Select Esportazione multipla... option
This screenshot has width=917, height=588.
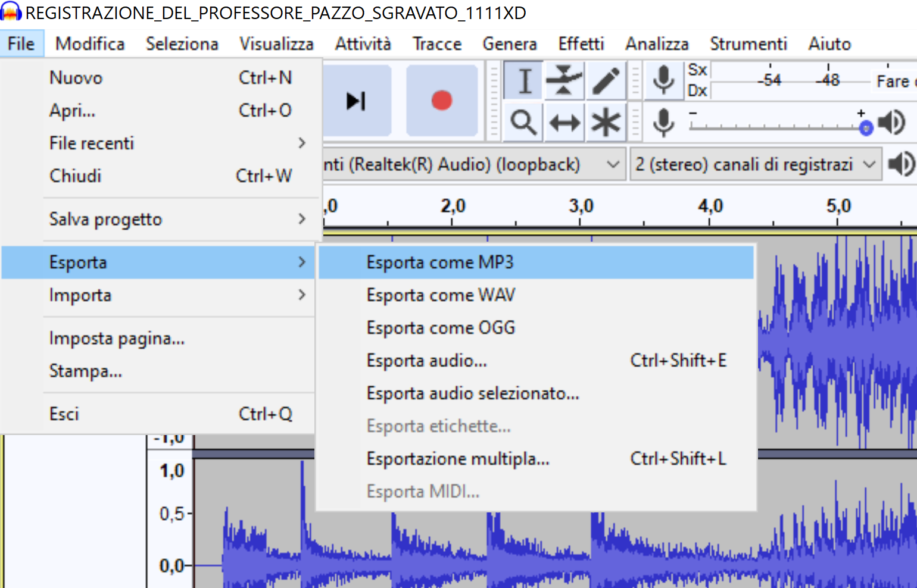pyautogui.click(x=537, y=459)
